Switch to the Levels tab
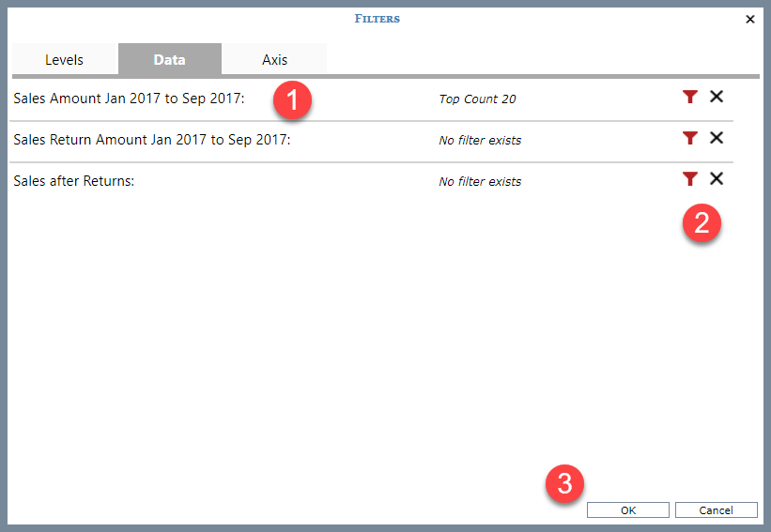The width and height of the screenshot is (771, 532). 64,59
